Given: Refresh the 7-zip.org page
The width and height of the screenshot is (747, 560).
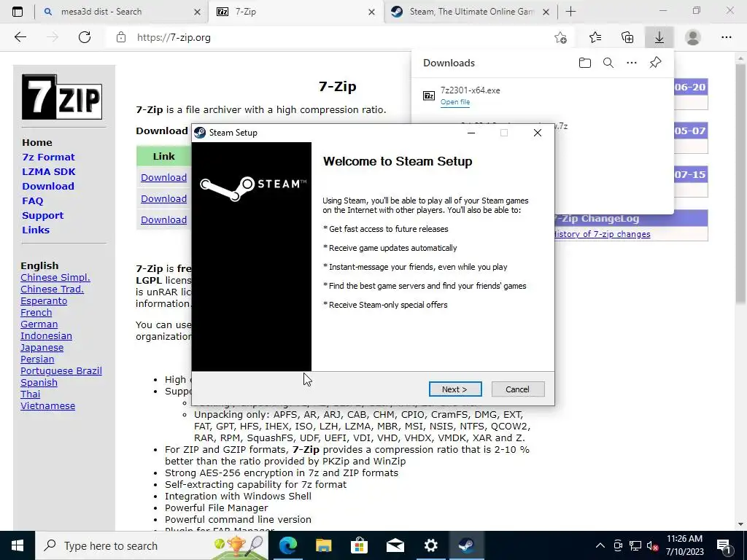Looking at the screenshot, I should pos(85,37).
